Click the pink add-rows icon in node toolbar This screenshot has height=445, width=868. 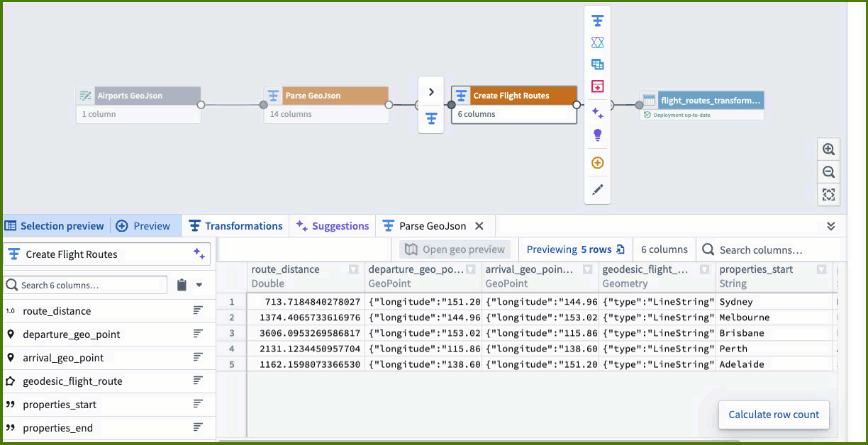click(597, 86)
